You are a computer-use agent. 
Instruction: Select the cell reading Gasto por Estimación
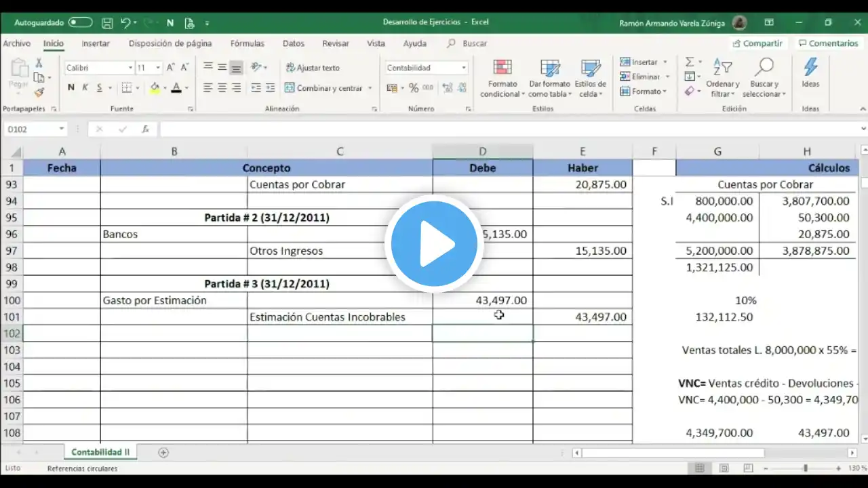174,300
